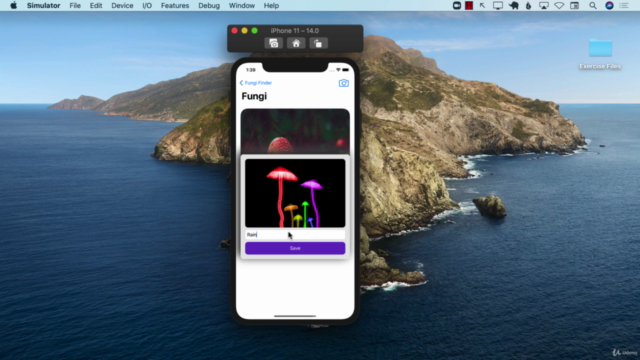Tap the colorful mushrooms image preview
Viewport: 640px width, 360px height.
295,193
